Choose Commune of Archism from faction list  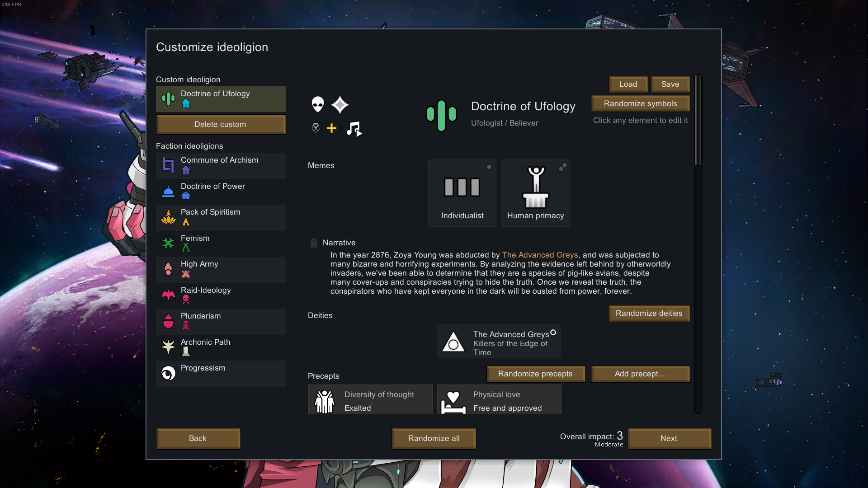[221, 166]
